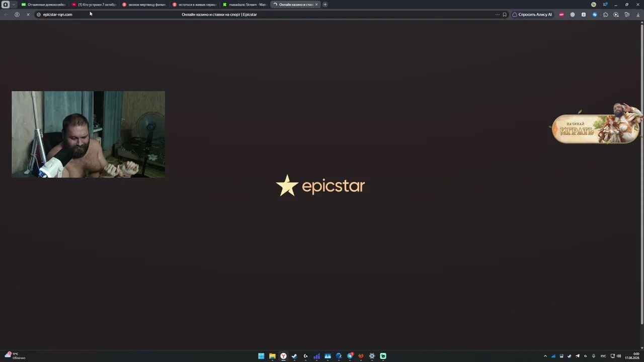Open the Yandex browser main menu icon
The width and height of the screenshot is (644, 362).
pyautogui.click(x=5, y=5)
